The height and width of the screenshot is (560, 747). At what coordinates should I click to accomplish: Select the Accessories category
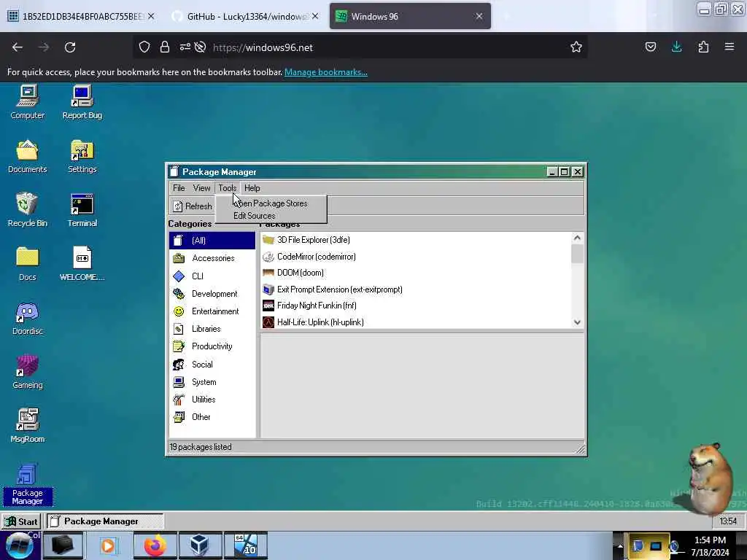click(x=212, y=258)
